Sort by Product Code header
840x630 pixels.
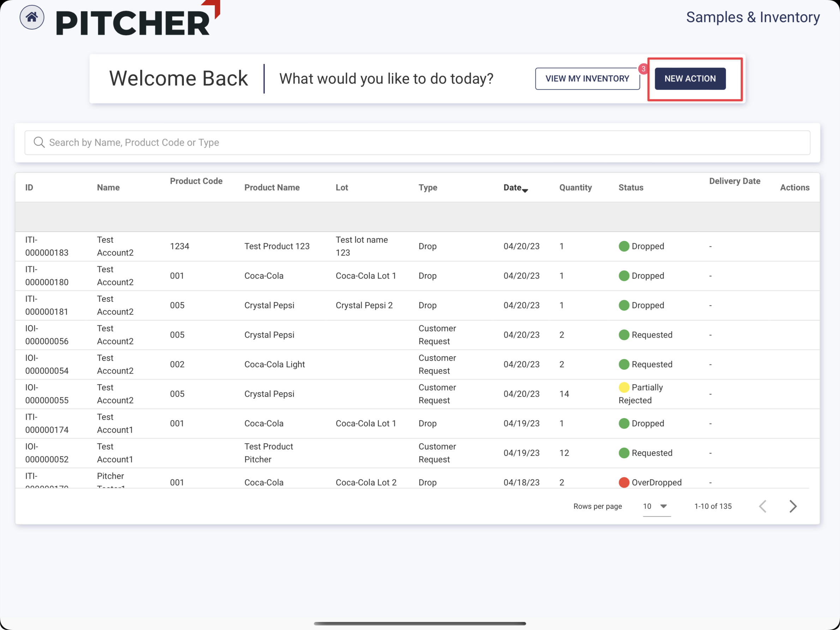point(196,181)
